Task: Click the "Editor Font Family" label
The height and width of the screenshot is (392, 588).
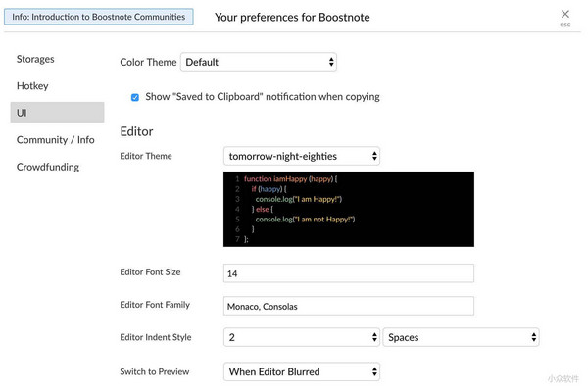Action: [x=155, y=305]
